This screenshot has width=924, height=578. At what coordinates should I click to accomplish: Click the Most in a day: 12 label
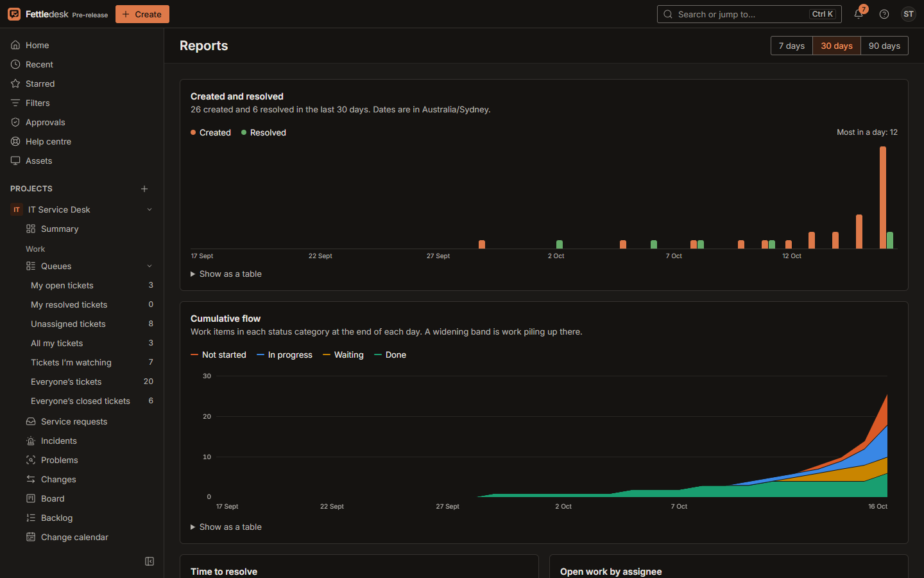pyautogui.click(x=867, y=132)
